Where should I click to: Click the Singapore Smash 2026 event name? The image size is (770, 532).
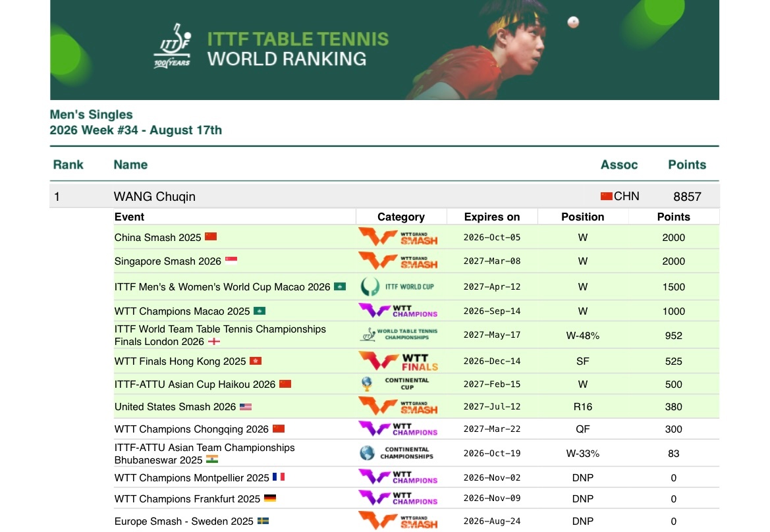[x=167, y=261]
